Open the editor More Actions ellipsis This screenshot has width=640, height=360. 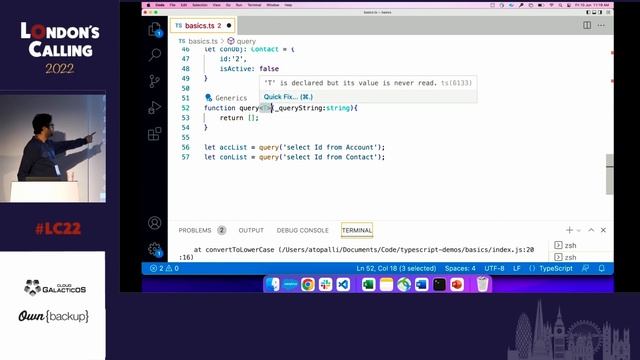[601, 25]
